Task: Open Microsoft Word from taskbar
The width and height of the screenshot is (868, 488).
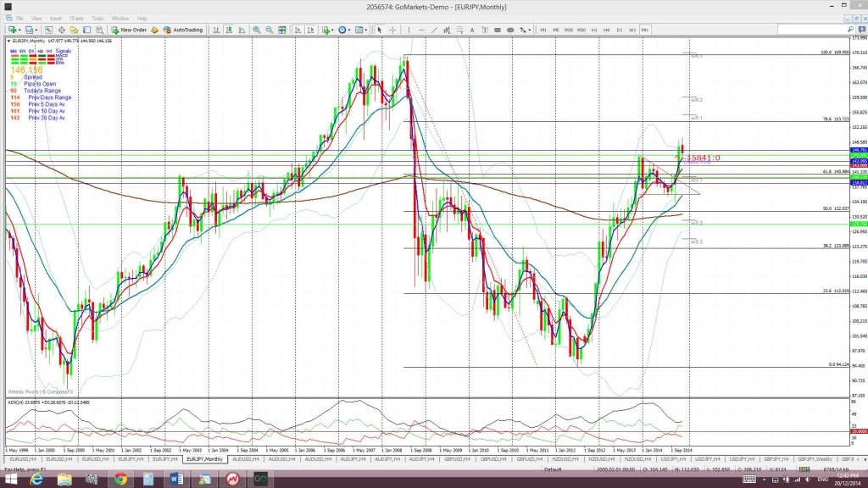Action: [x=176, y=480]
